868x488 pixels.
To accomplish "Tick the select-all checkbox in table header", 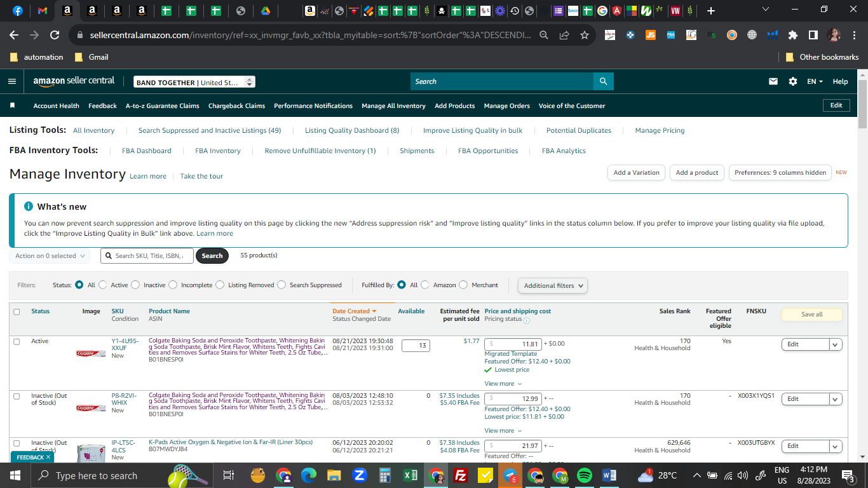I will [17, 311].
